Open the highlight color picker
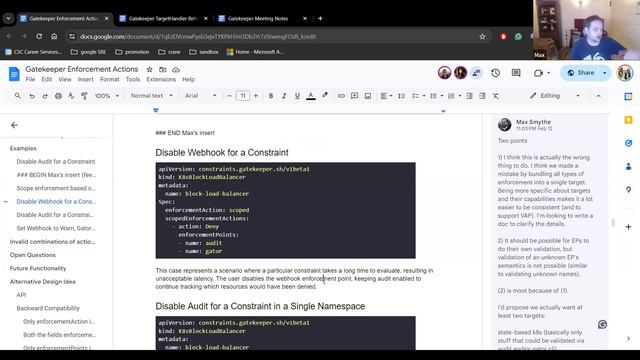Viewport: 640px width, 360px height. click(x=324, y=96)
